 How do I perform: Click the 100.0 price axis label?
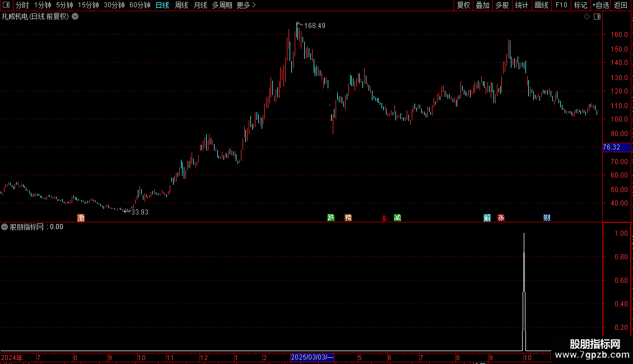pos(619,119)
